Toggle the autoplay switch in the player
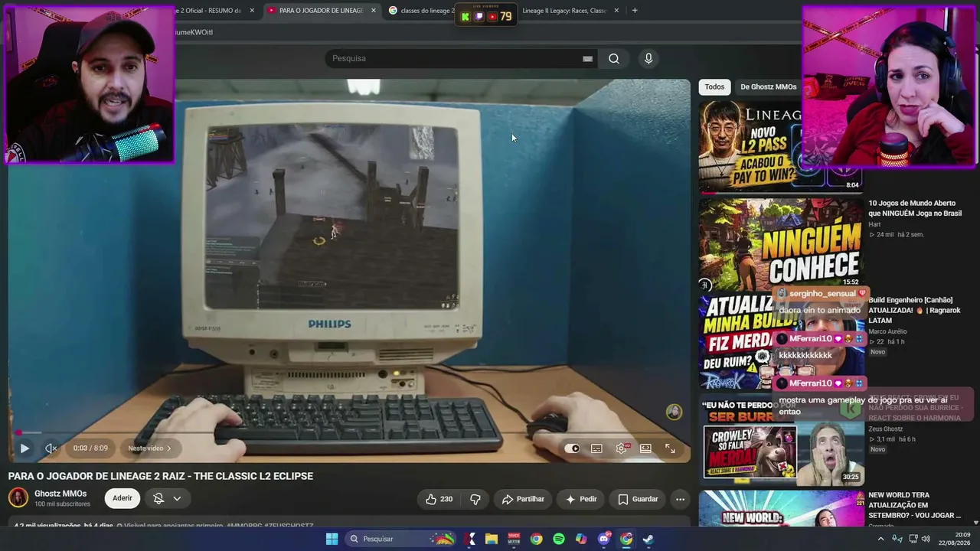The width and height of the screenshot is (980, 551). [x=572, y=448]
